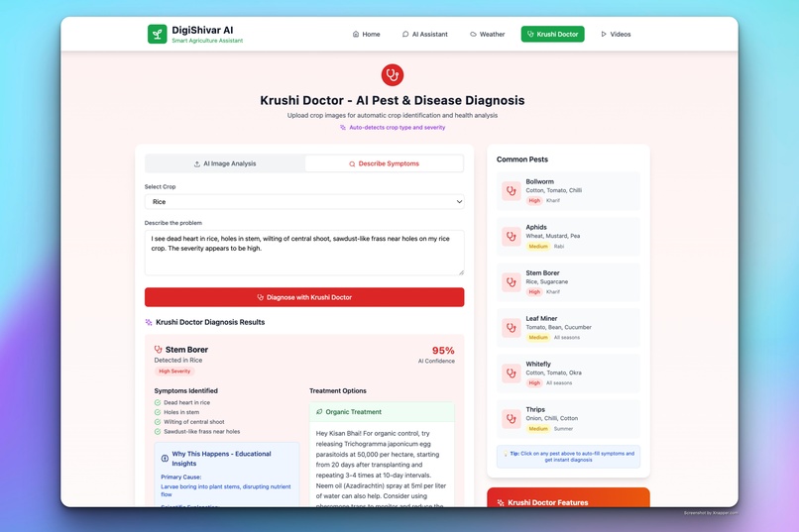Click check icon next to Dead heart in rice
Viewport: 799px width, 532px height.
[158, 402]
